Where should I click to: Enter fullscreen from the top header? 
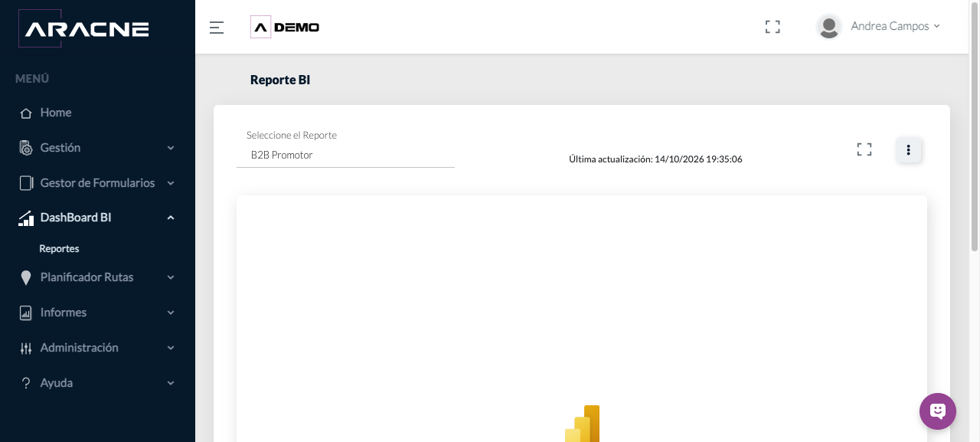point(773,27)
